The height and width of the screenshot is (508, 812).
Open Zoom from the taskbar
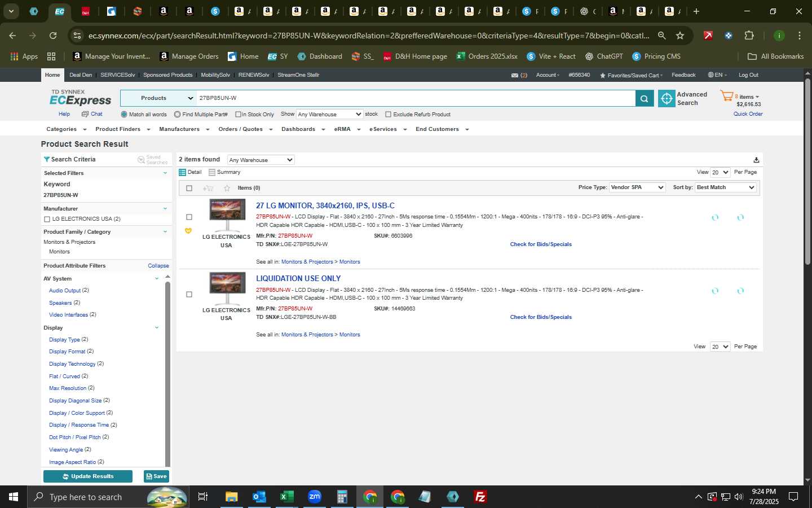pos(314,497)
